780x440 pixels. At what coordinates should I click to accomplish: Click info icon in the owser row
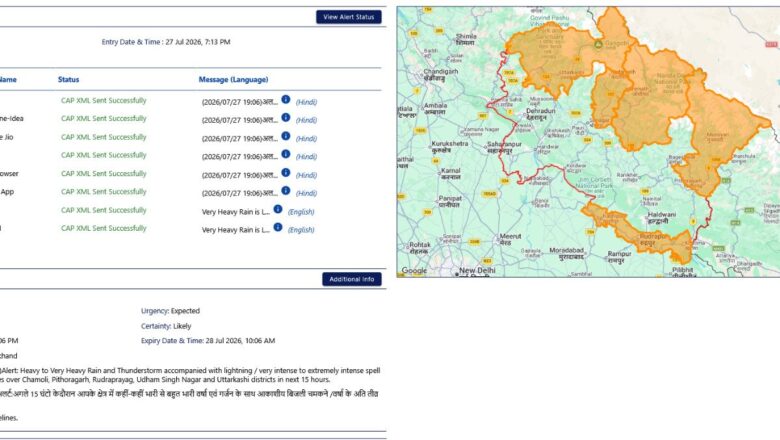pos(286,173)
